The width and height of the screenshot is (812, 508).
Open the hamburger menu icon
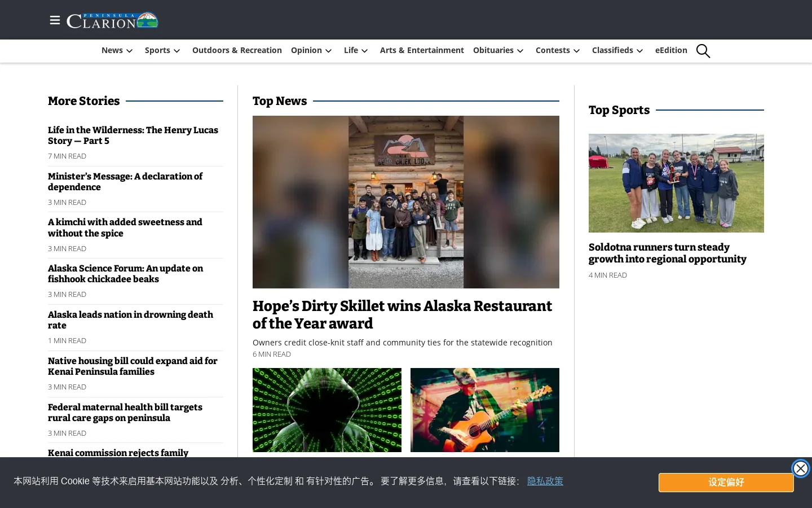(x=55, y=20)
